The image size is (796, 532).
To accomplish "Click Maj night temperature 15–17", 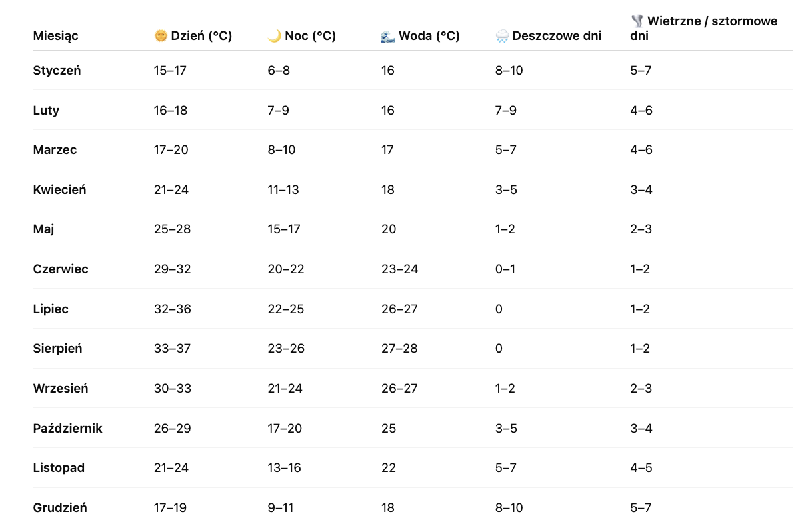I will pyautogui.click(x=284, y=229).
